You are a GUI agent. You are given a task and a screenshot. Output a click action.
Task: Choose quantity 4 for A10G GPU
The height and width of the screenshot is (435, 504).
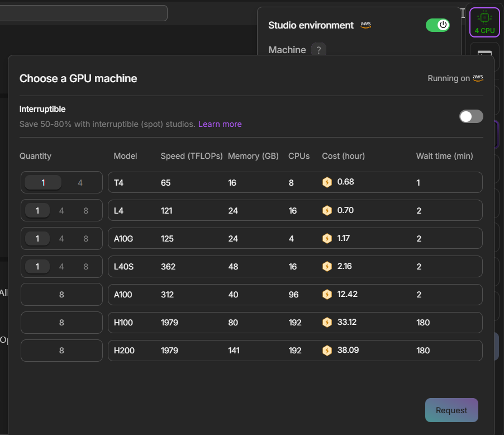point(61,239)
